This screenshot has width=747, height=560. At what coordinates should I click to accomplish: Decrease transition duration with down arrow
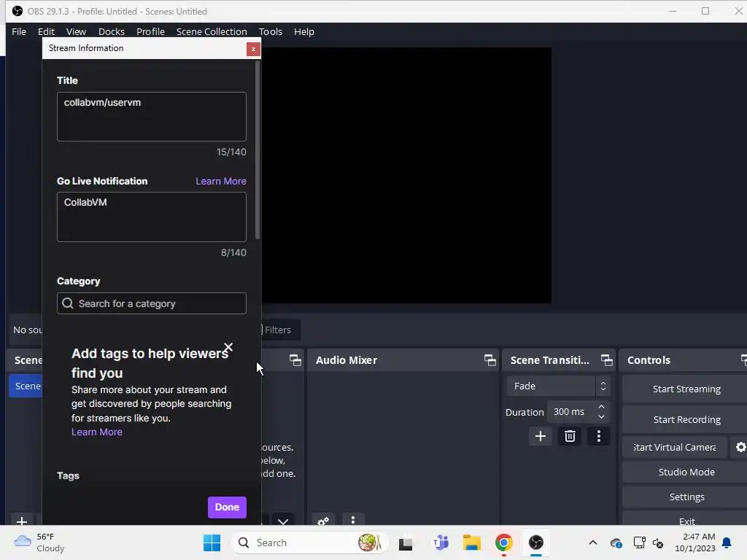(x=601, y=416)
